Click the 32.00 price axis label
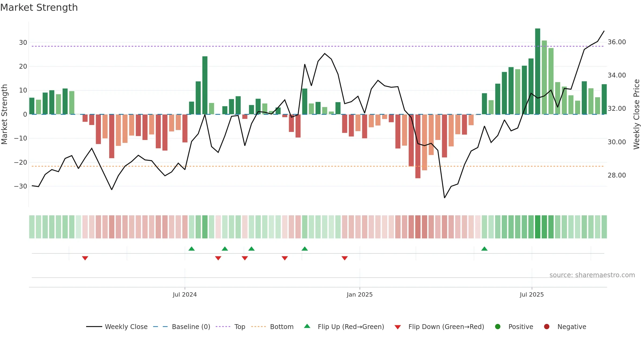The width and height of the screenshot is (644, 362). click(617, 109)
